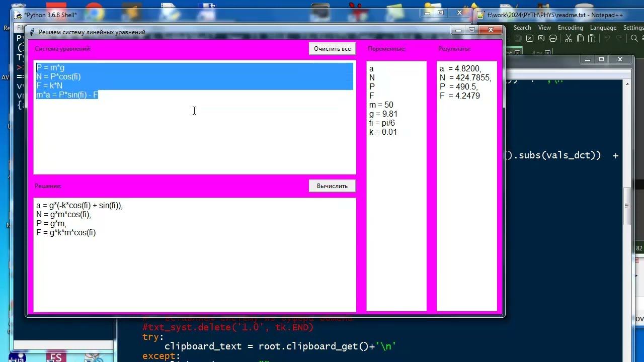The height and width of the screenshot is (362, 644).
Task: Click the result 'P = 490.5,'
Action: click(458, 87)
